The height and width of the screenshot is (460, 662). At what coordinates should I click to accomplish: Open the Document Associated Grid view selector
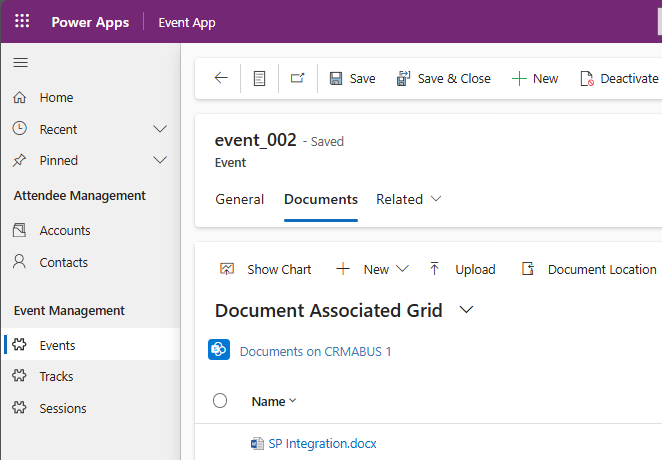(466, 310)
